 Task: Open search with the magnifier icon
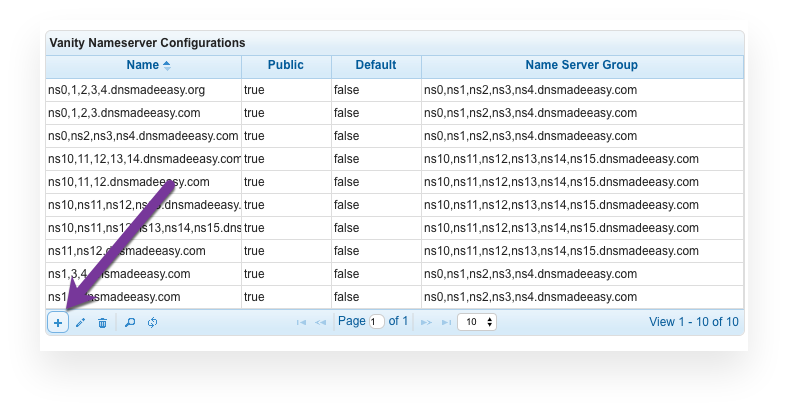(x=130, y=323)
